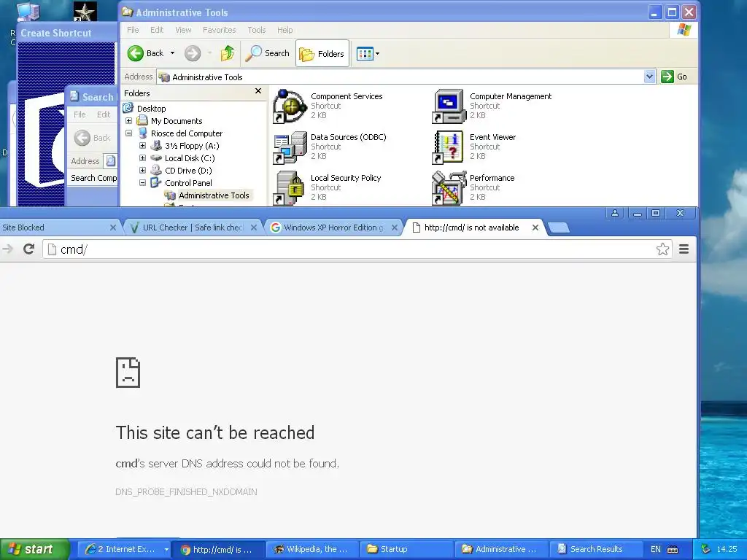Click the Go button beside address bar

point(674,77)
